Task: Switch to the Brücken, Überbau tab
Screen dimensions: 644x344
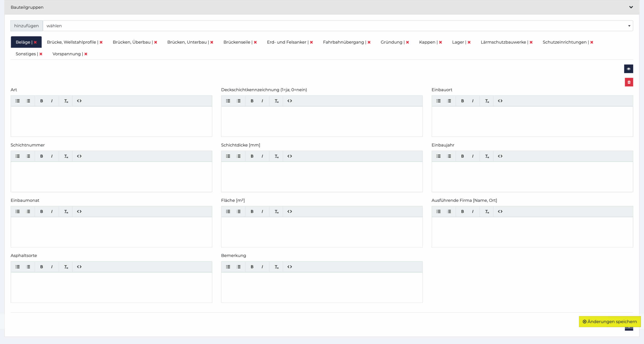Action: pyautogui.click(x=132, y=42)
